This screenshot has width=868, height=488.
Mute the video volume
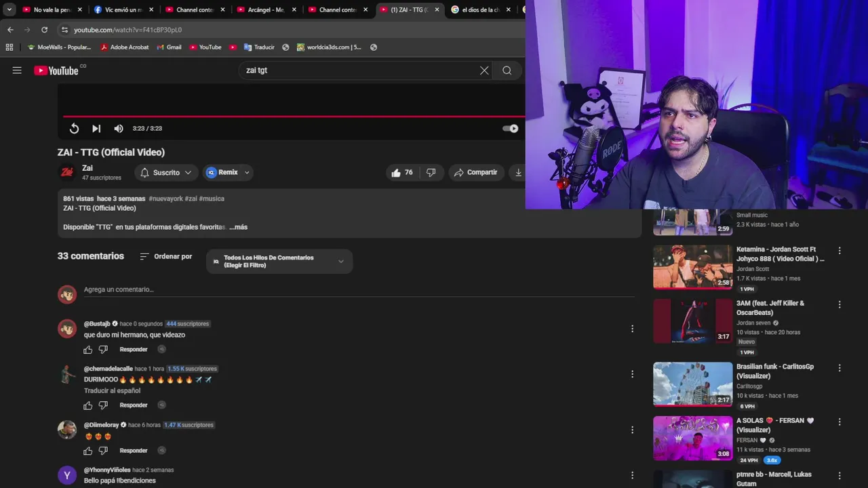[x=119, y=129]
